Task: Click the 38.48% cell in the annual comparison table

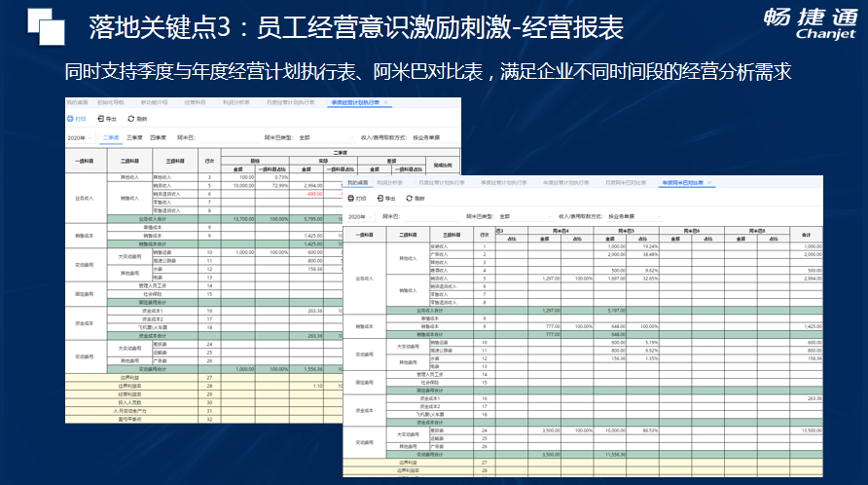Action: click(x=642, y=254)
